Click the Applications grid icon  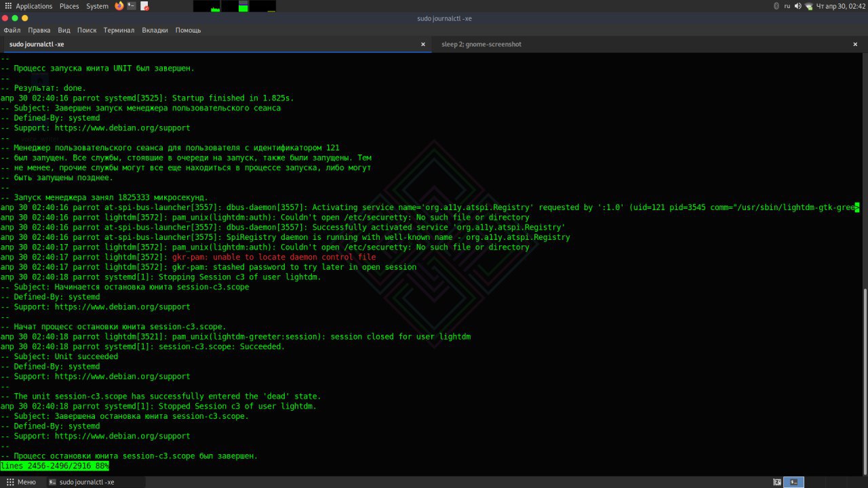(8, 6)
